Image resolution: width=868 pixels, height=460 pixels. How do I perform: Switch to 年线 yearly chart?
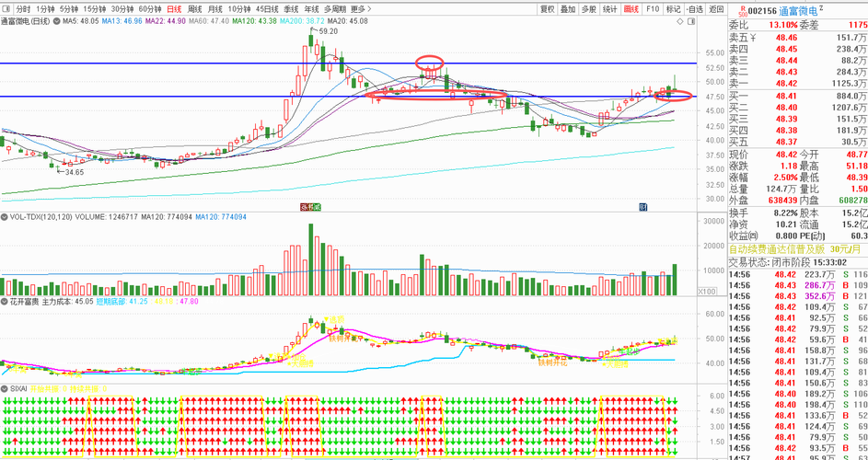click(x=312, y=9)
